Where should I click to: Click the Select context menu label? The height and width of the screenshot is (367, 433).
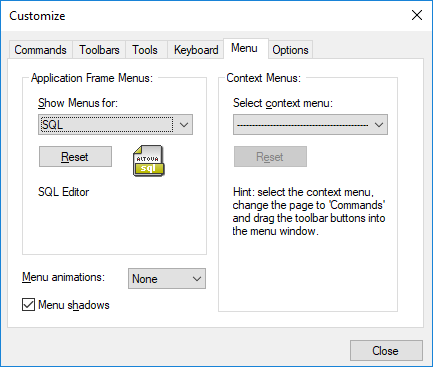[x=283, y=103]
